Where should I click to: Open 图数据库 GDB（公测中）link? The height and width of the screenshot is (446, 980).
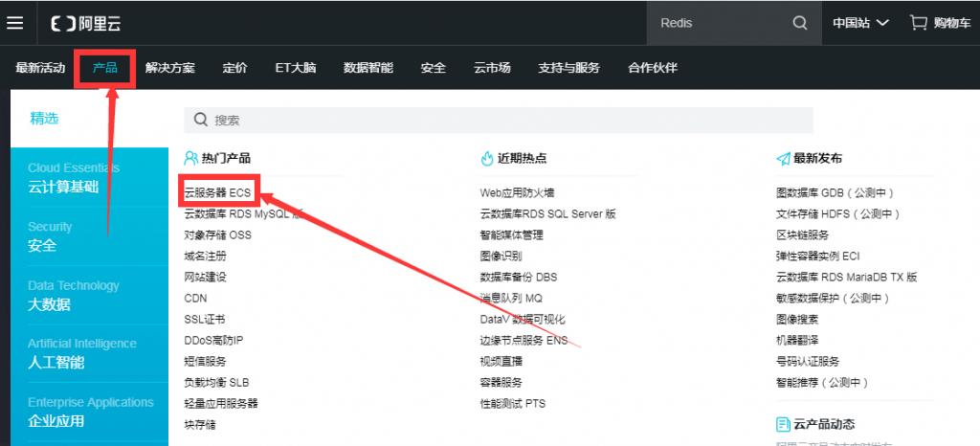click(x=835, y=193)
